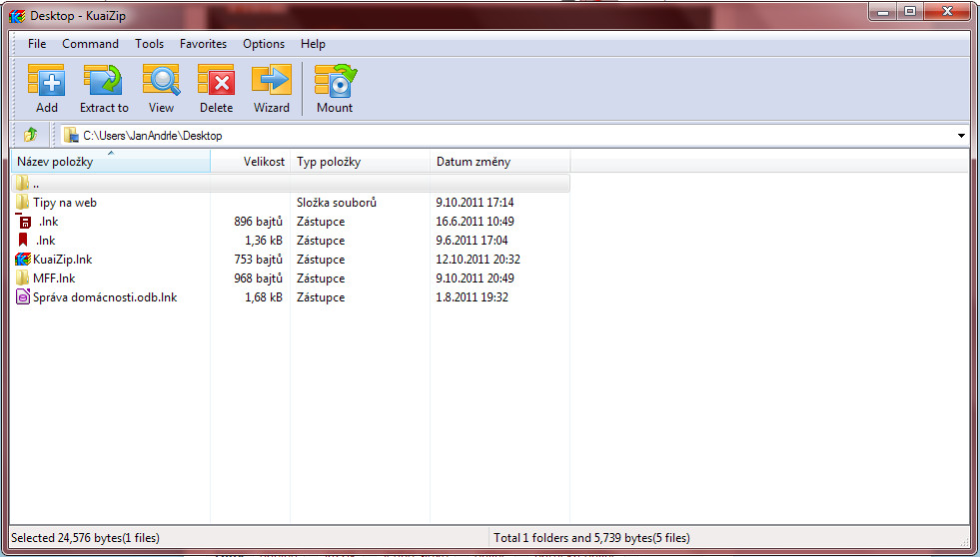Open the Options menu

264,44
